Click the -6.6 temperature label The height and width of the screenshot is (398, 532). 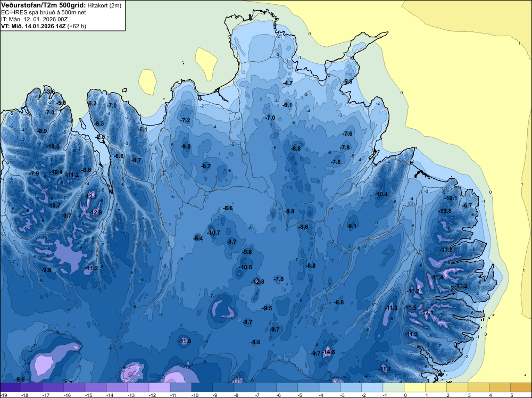tap(119, 156)
